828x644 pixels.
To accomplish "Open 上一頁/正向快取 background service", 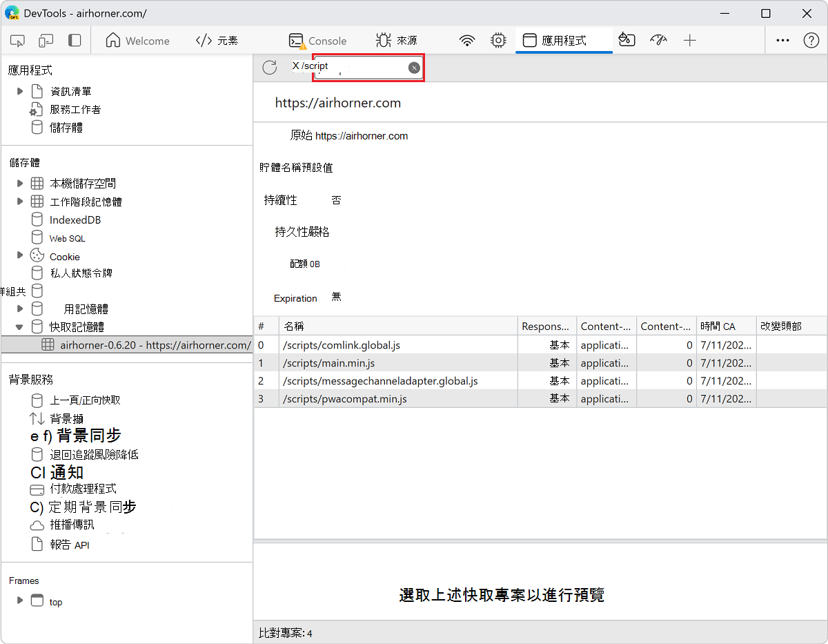I will 86,400.
